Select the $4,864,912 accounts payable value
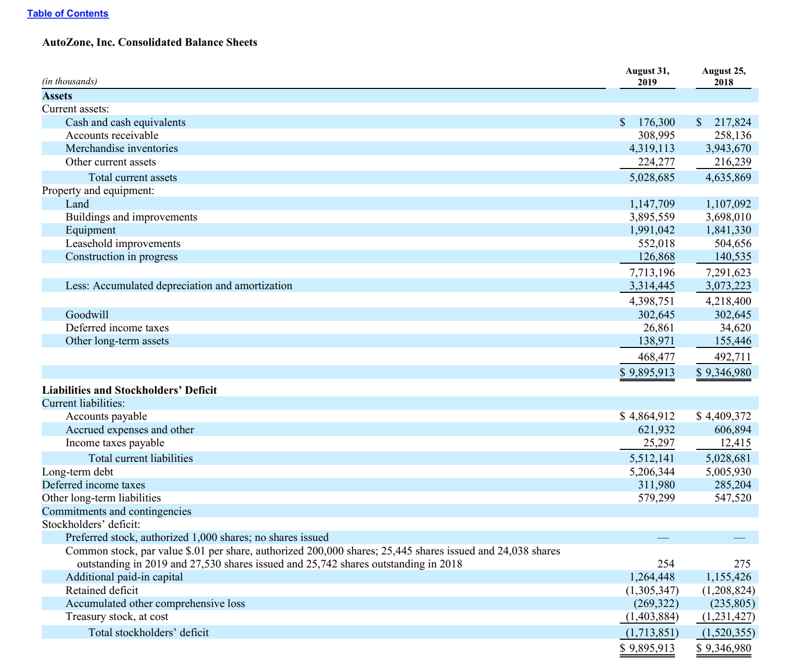 tap(647, 416)
